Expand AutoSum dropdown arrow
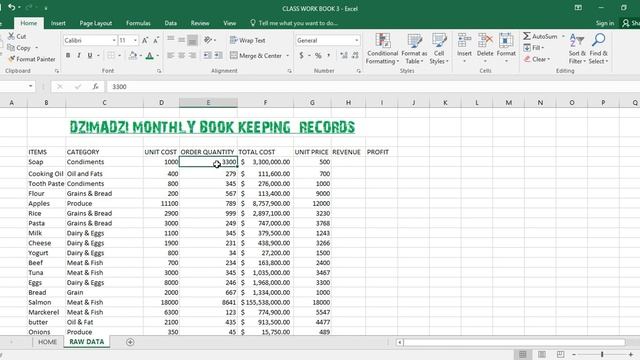 pos(563,36)
